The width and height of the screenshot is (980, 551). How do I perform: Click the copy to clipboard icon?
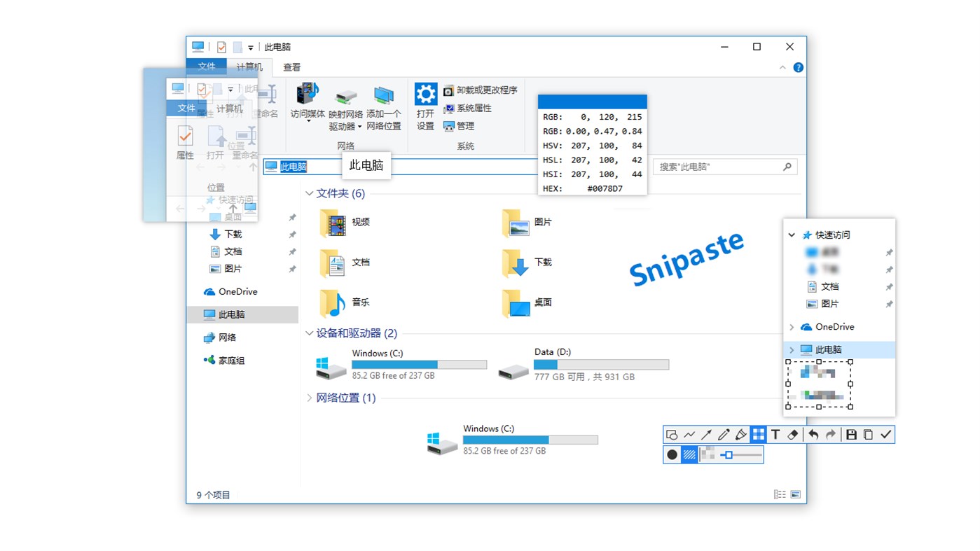click(x=868, y=434)
